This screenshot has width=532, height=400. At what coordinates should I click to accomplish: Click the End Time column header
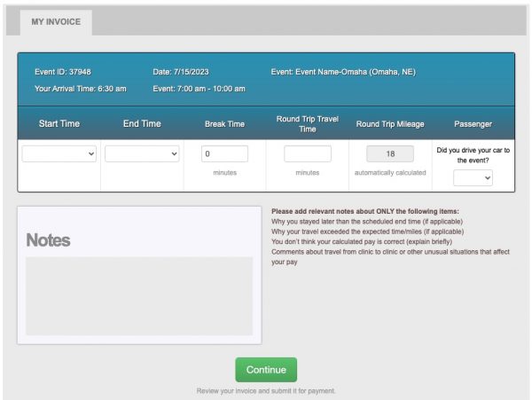(142, 123)
